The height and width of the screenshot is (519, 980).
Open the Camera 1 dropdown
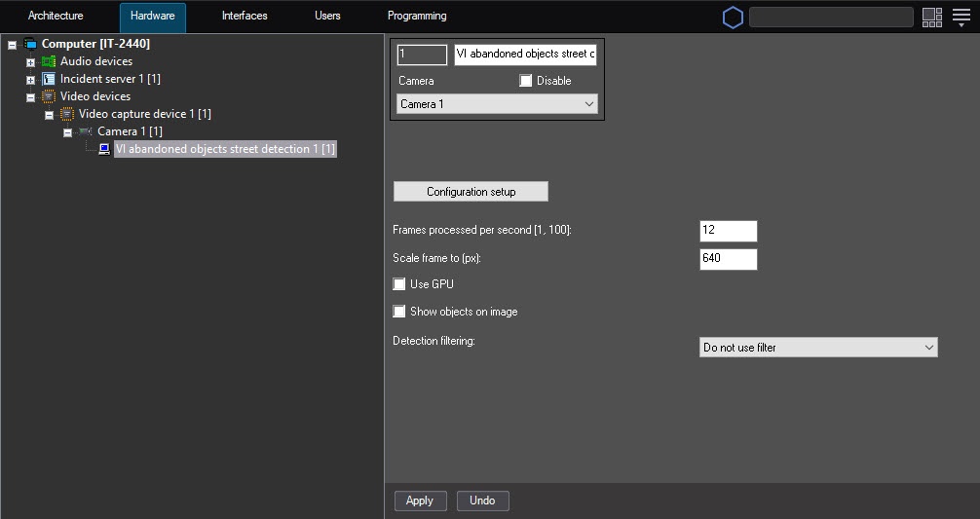(x=497, y=104)
